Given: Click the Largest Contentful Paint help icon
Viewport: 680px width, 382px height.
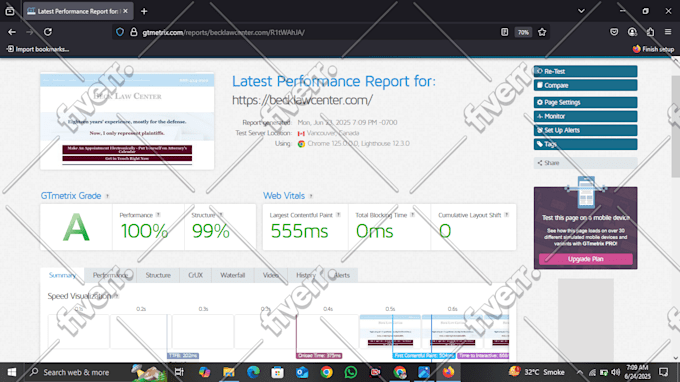Looking at the screenshot, I should pos(338,215).
